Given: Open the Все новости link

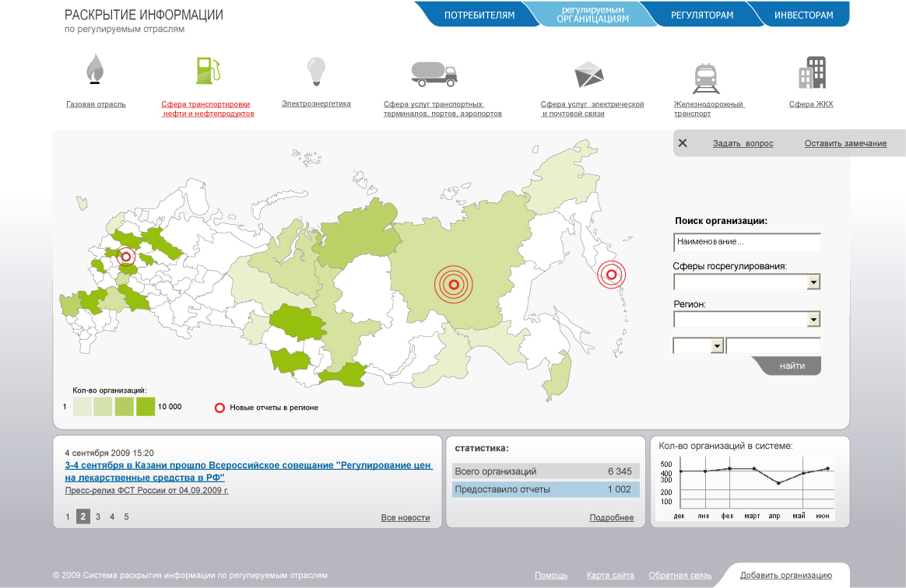Looking at the screenshot, I should 405,517.
